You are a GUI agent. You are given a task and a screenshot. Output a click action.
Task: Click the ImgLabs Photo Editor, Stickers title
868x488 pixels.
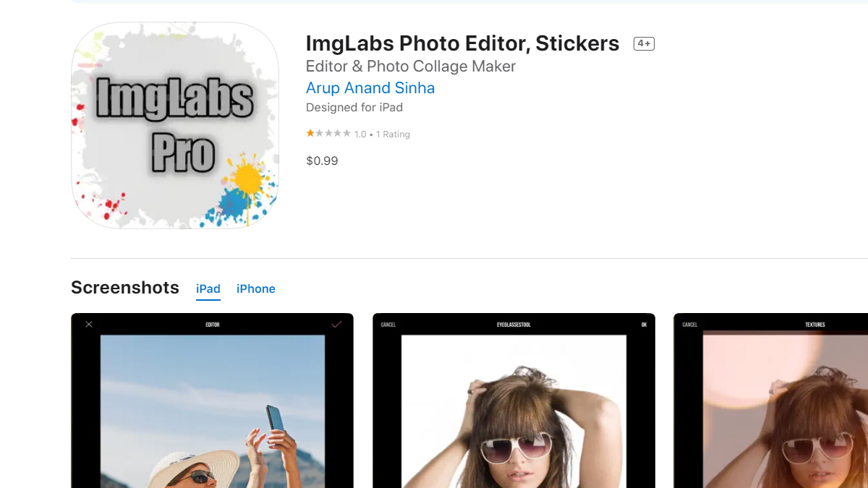coord(462,43)
